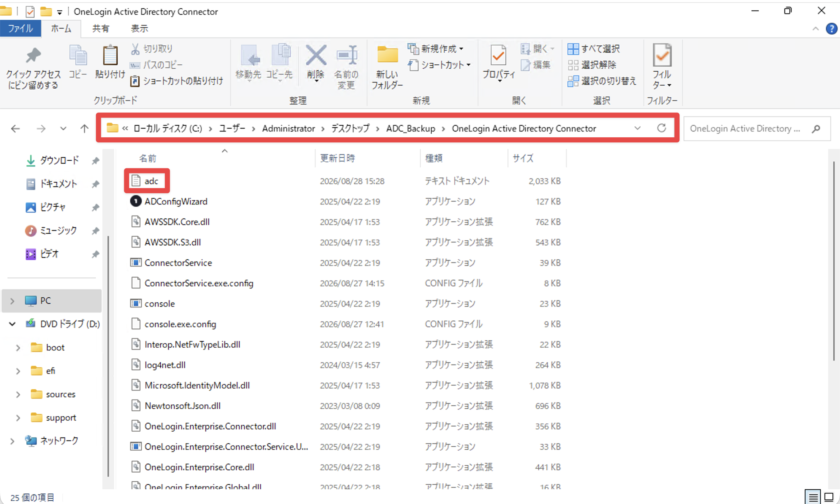Viewport: 840px width, 504px height.
Task: Open the ショートカット dropdown in ribbon
Action: point(439,65)
